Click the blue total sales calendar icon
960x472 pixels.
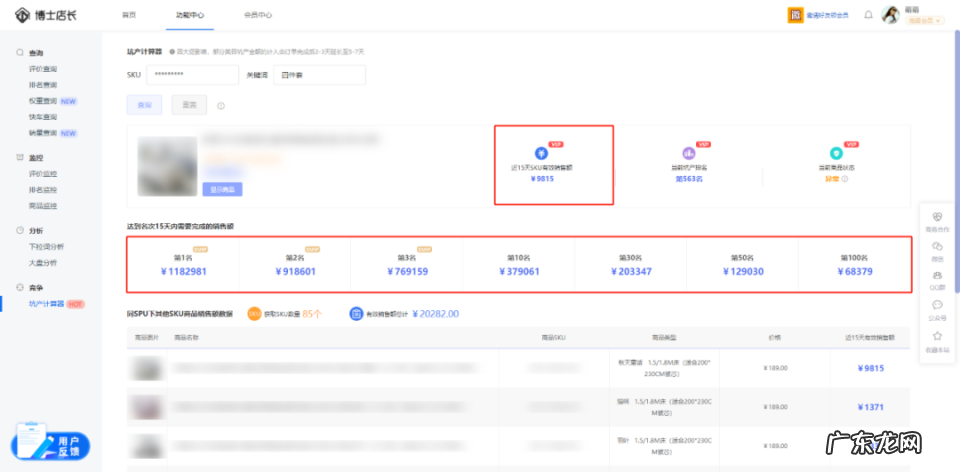pyautogui.click(x=356, y=314)
